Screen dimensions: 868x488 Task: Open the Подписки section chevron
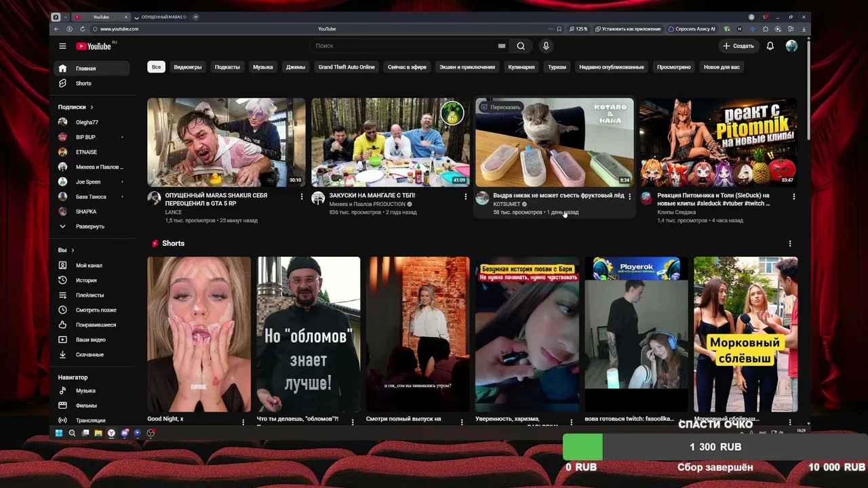click(x=92, y=107)
